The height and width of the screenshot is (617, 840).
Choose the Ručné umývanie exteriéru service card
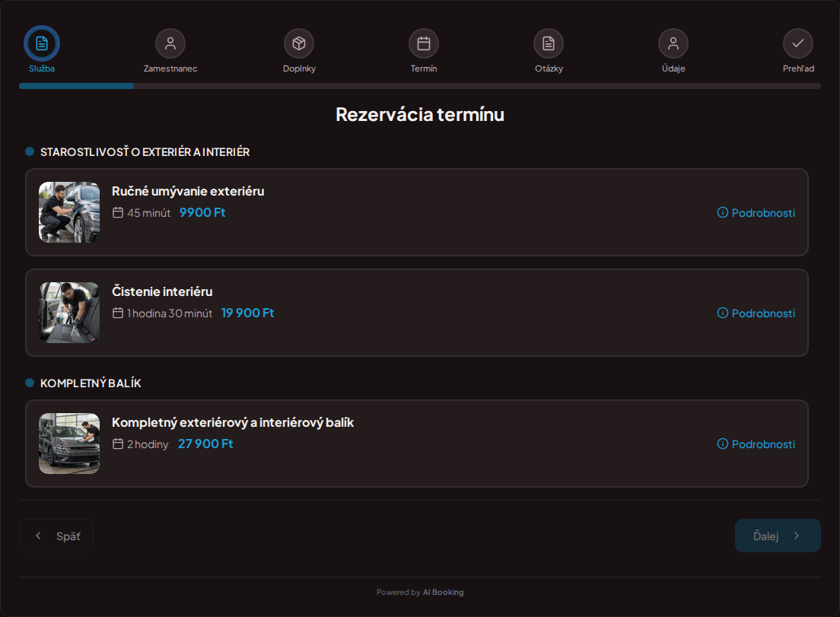tap(417, 212)
